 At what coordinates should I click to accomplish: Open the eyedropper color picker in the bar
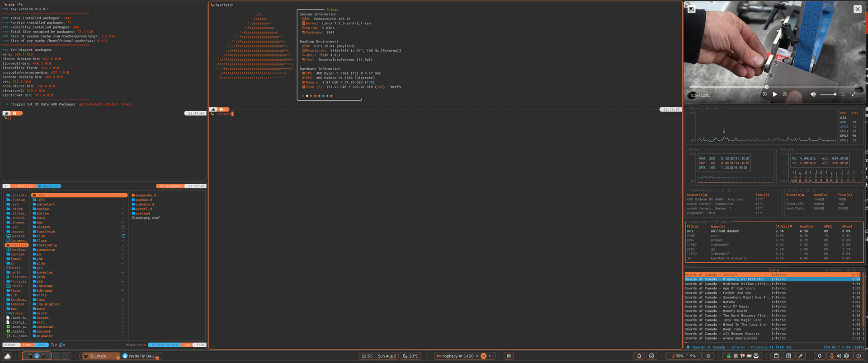800,356
